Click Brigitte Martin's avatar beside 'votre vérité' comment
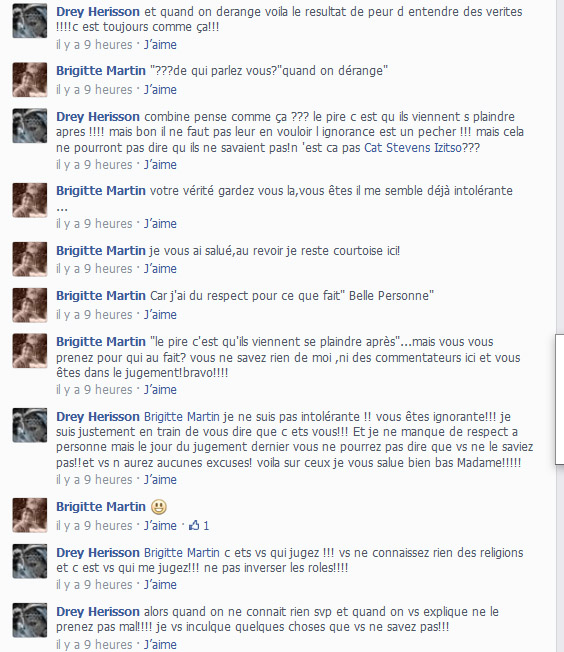This screenshot has height=652, width=564. tap(30, 200)
